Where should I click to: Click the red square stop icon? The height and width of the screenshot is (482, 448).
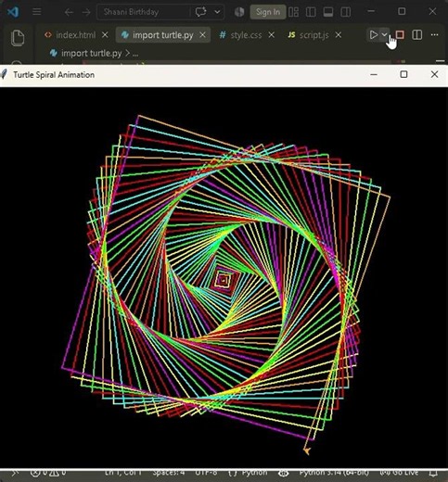[x=400, y=34]
